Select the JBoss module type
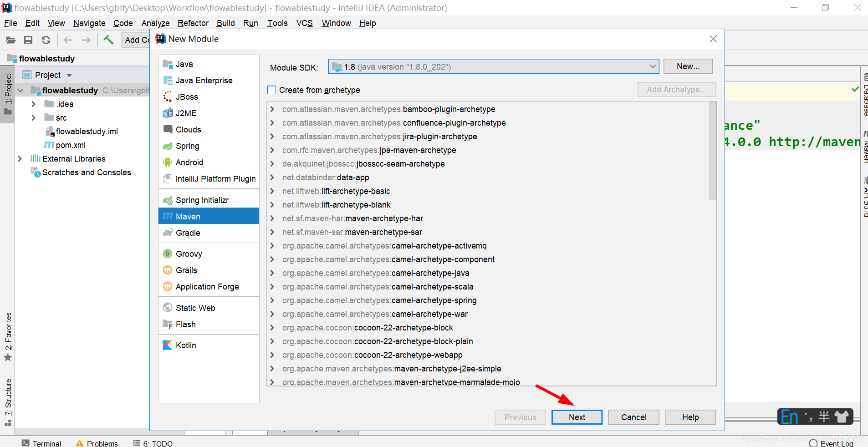This screenshot has width=868, height=447. pyautogui.click(x=209, y=97)
